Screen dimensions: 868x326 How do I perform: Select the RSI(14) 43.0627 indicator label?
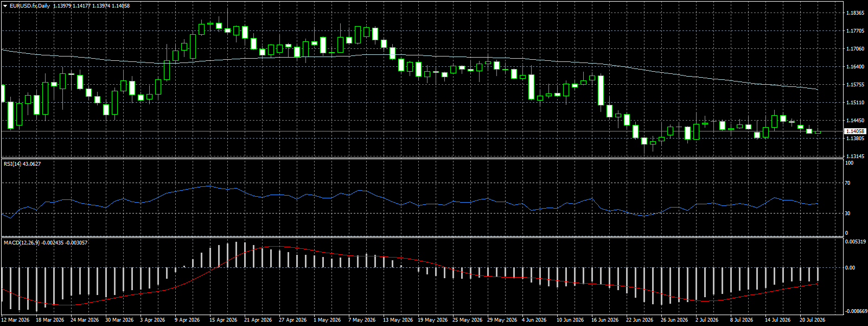(x=22, y=164)
